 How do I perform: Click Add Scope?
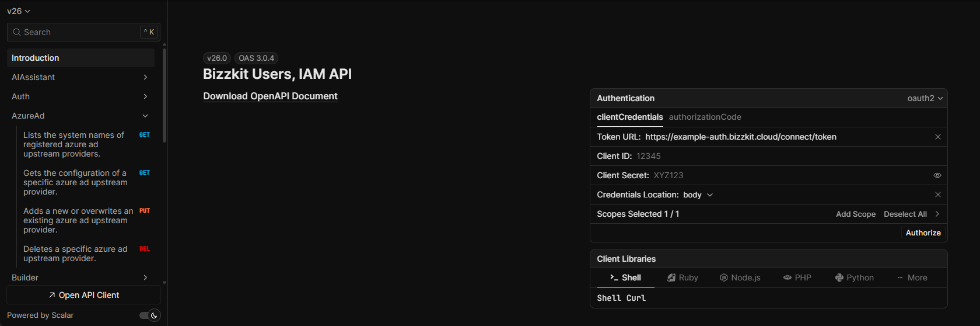coord(856,214)
